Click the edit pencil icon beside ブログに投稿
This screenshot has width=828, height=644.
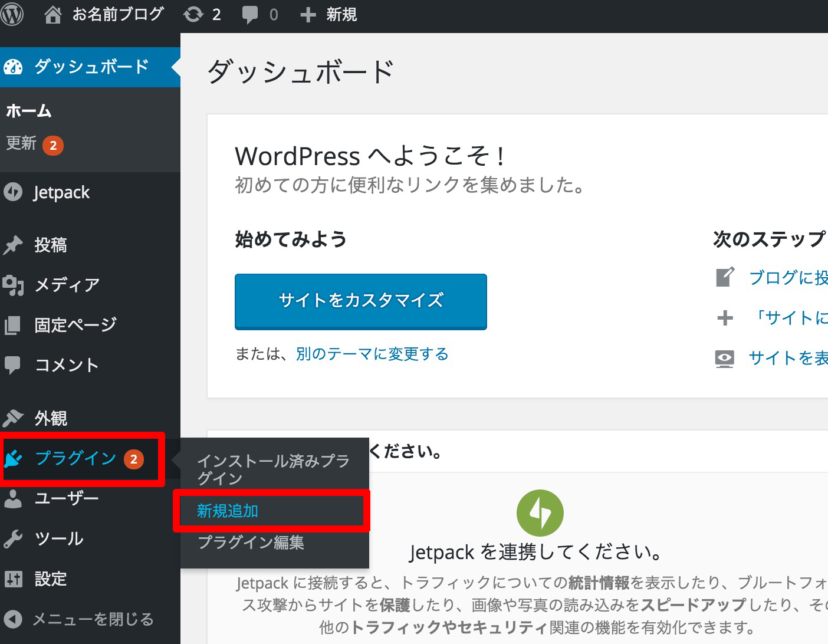[725, 277]
